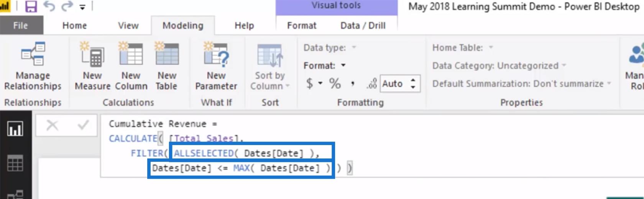The image size is (644, 199).
Task: Open Manage Relationships
Action: [x=33, y=67]
